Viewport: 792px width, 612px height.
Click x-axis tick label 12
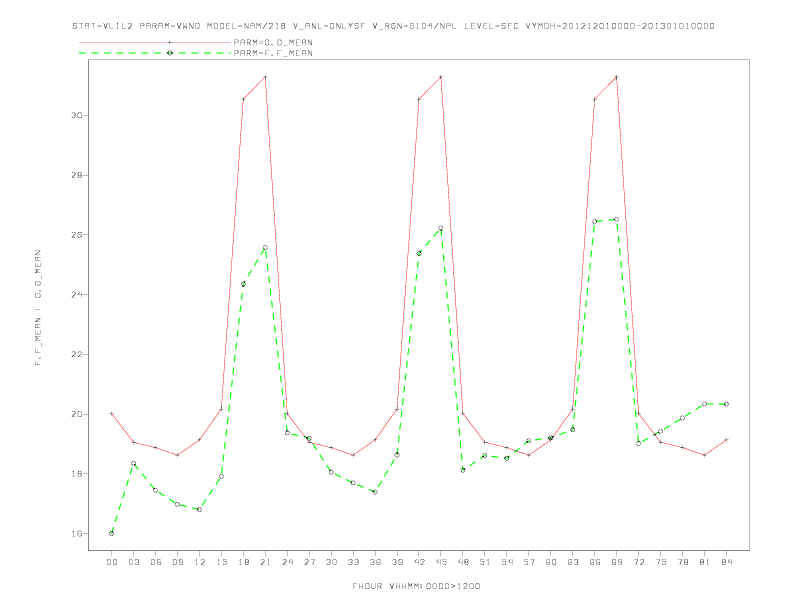(200, 562)
